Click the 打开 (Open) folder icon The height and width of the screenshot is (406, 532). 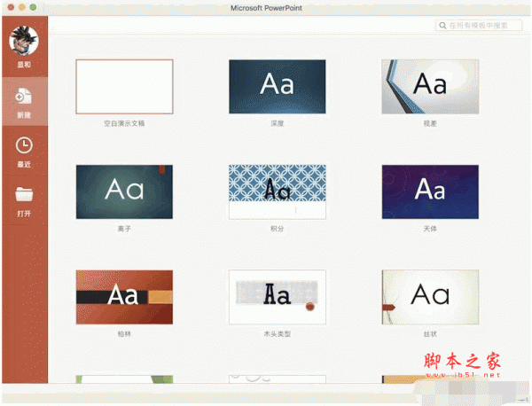pyautogui.click(x=24, y=194)
